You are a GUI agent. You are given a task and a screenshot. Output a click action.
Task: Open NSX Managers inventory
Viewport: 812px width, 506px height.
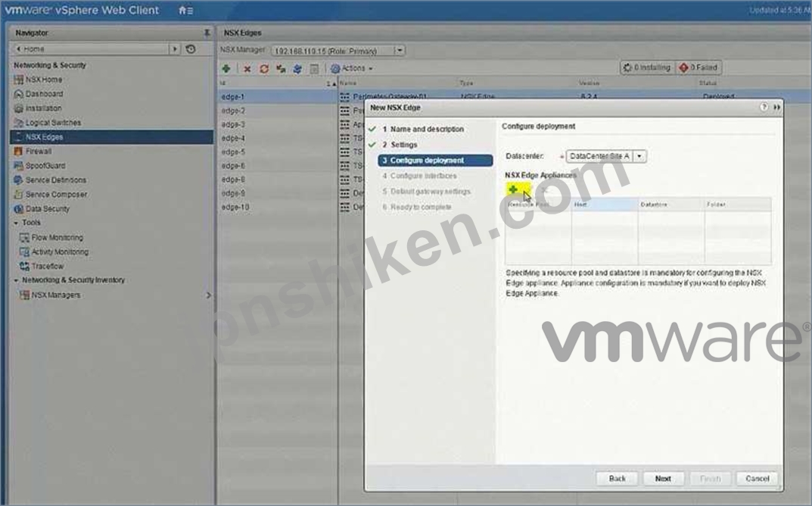pos(55,295)
